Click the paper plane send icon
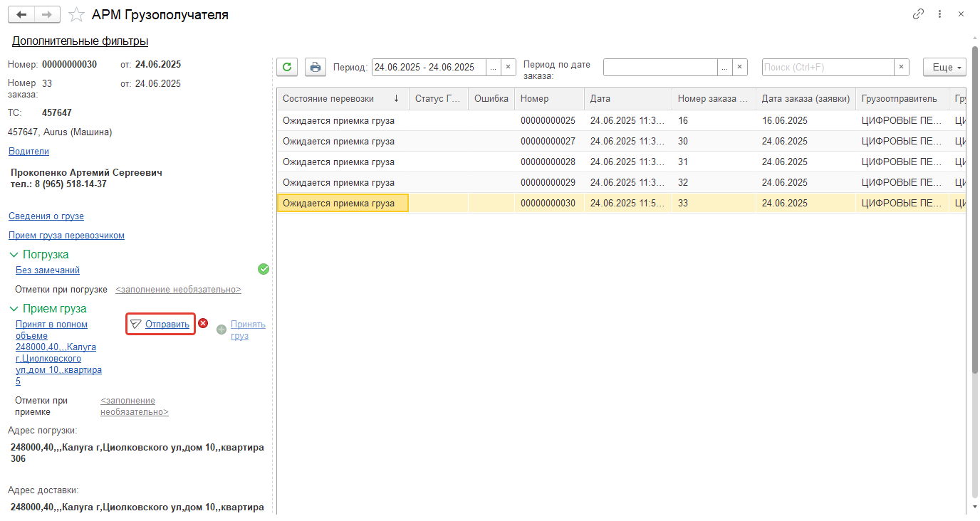Viewport: 980px width, 521px height. point(136,324)
